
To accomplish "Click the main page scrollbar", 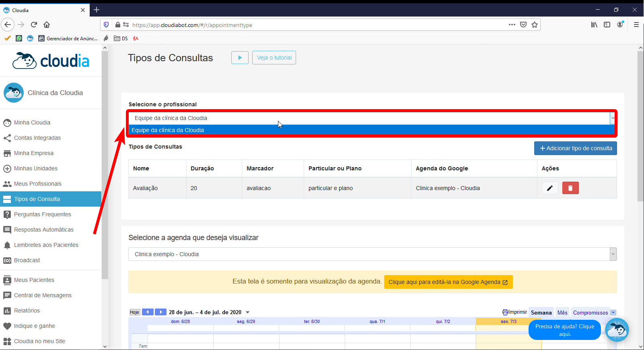I will [640, 126].
